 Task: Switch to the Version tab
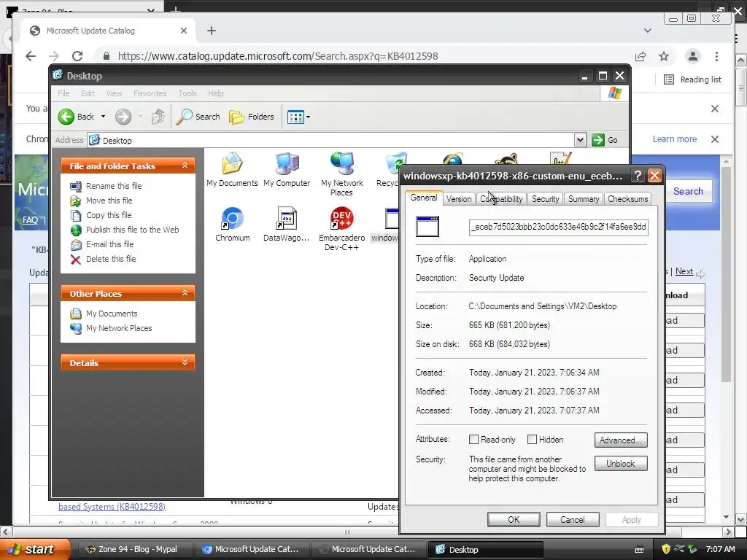[x=459, y=199]
